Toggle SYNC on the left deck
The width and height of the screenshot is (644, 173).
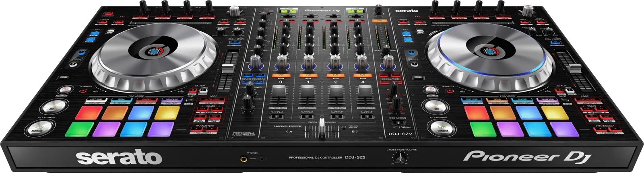pyautogui.click(x=64, y=90)
